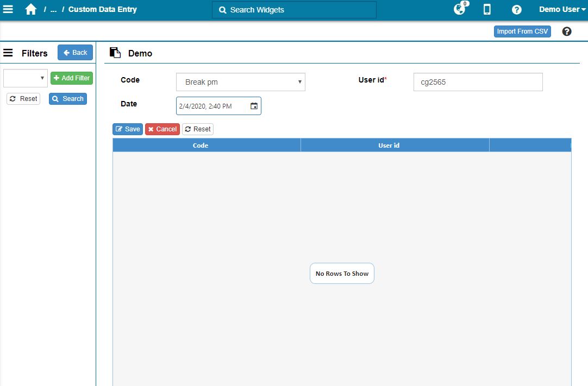Expand the Demo User account menu
The image size is (588, 386).
point(562,9)
